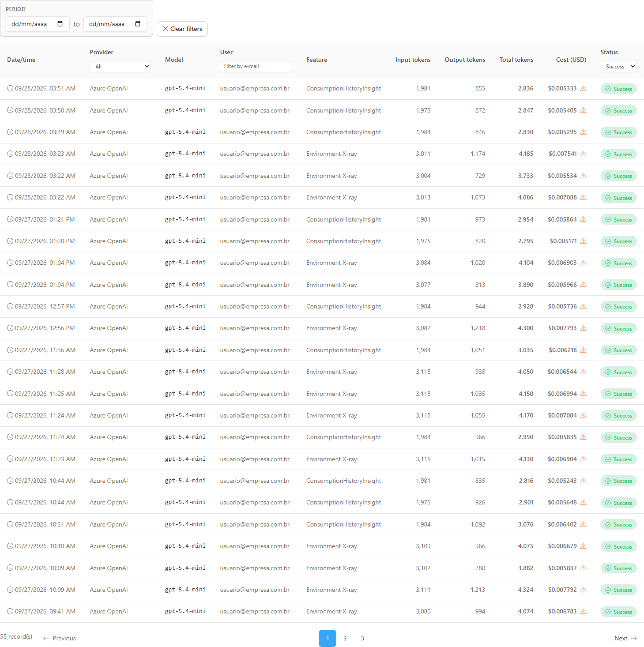Click warning icon beside cost $0.006218

583,350
